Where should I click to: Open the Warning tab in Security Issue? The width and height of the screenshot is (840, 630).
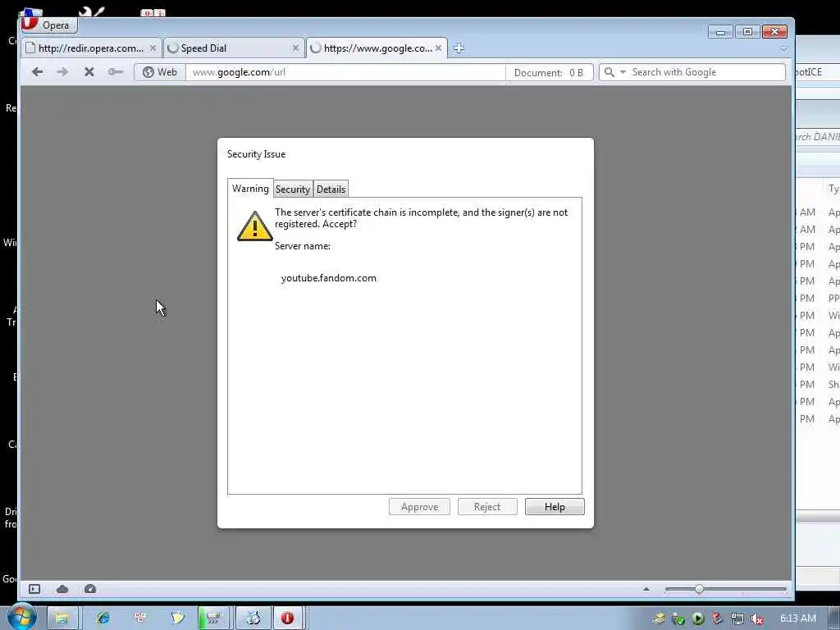pyautogui.click(x=250, y=189)
